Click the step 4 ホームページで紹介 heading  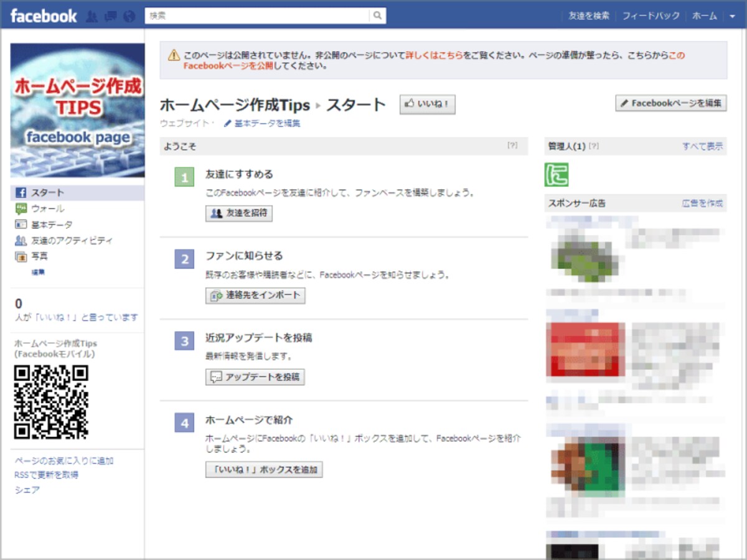[249, 420]
